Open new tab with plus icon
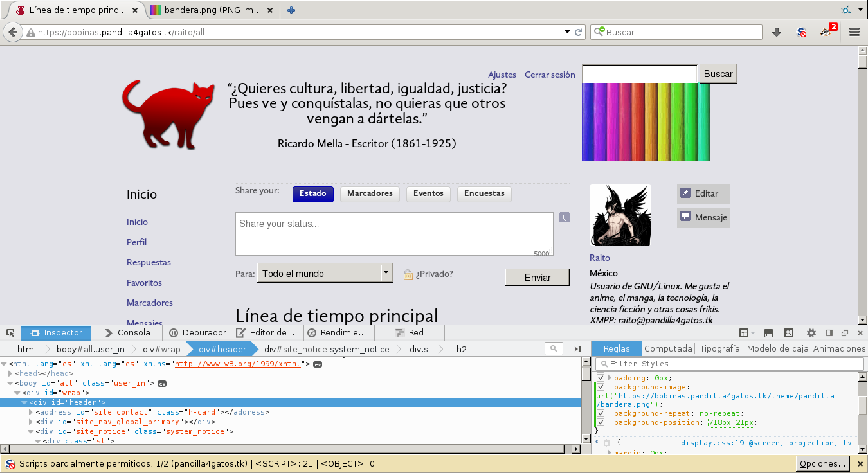 (x=291, y=10)
